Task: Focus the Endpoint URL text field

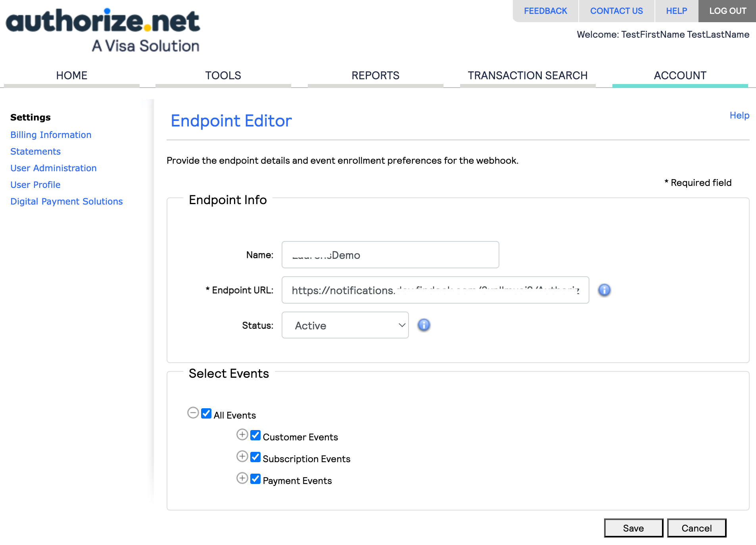Action: [x=435, y=290]
